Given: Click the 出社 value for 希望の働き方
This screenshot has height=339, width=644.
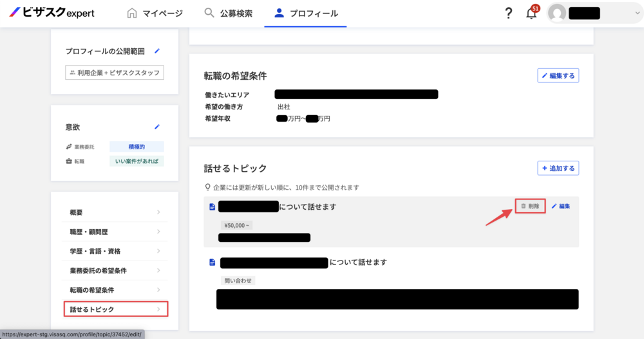Looking at the screenshot, I should click(284, 107).
